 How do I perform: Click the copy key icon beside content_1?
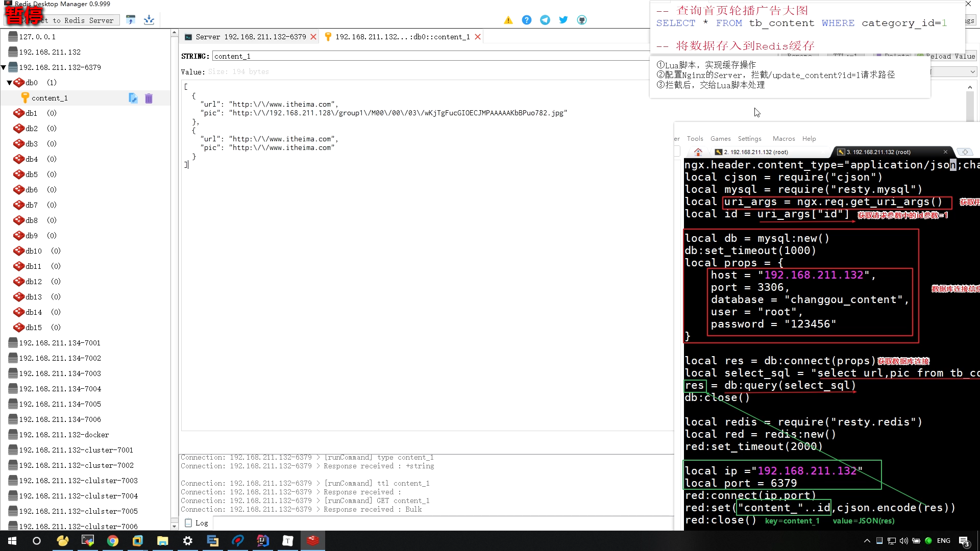(133, 98)
